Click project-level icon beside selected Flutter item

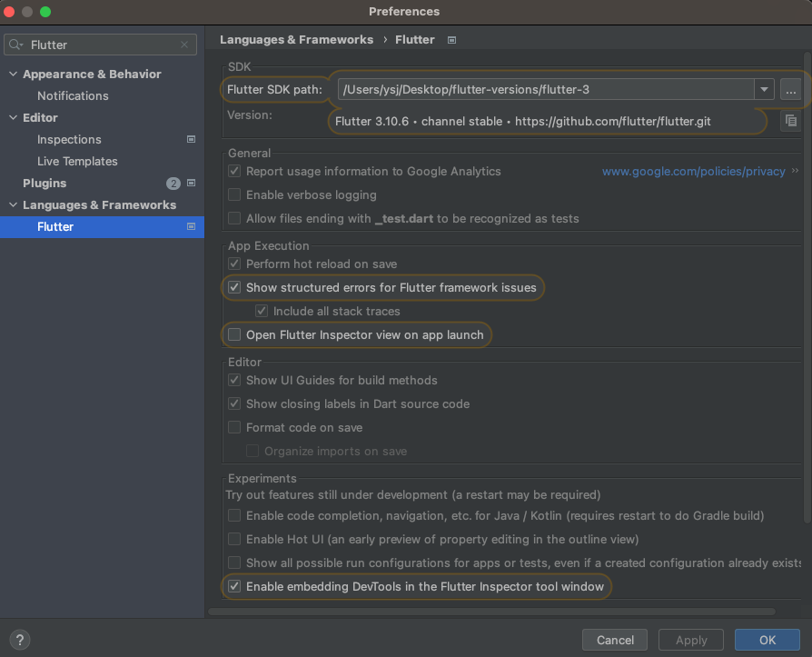tap(191, 226)
